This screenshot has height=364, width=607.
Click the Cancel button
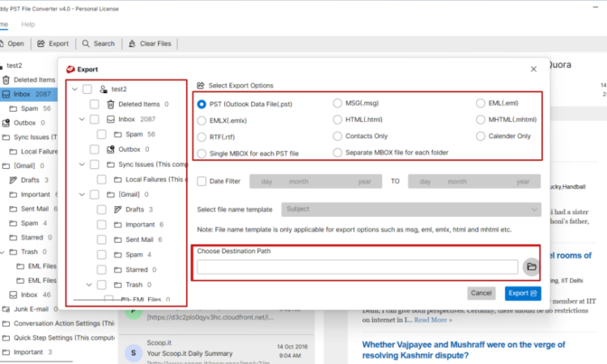click(481, 293)
